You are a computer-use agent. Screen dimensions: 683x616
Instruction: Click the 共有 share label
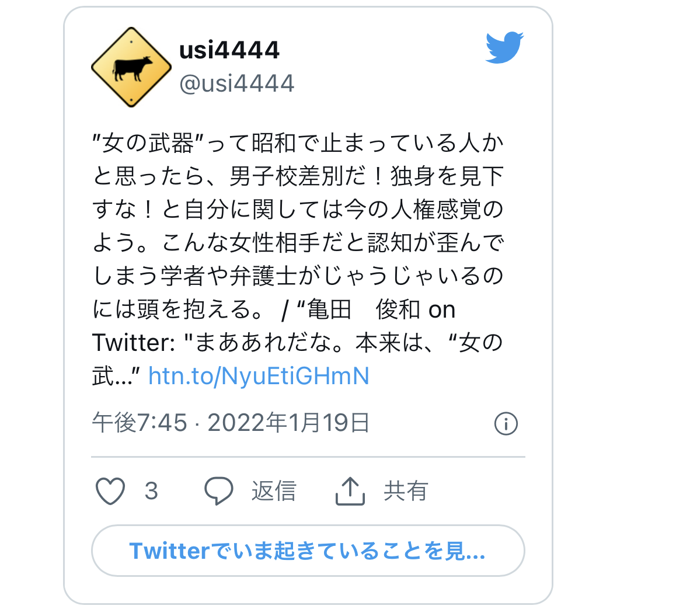[406, 491]
